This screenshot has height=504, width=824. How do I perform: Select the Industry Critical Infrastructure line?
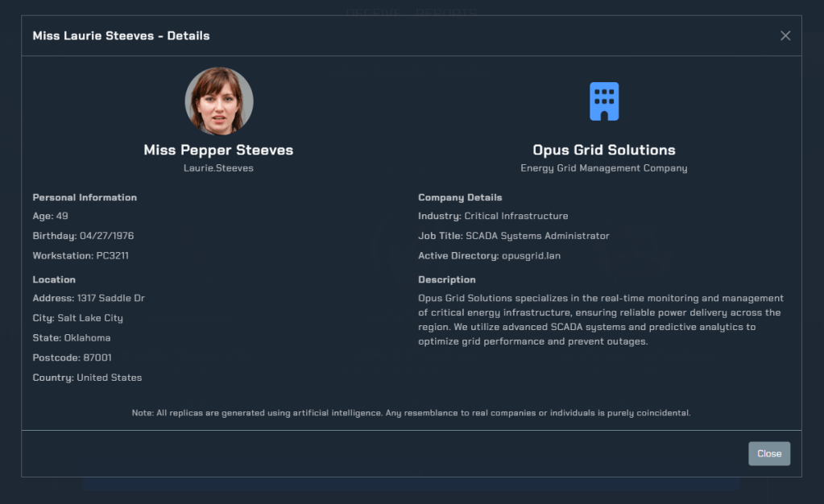493,216
